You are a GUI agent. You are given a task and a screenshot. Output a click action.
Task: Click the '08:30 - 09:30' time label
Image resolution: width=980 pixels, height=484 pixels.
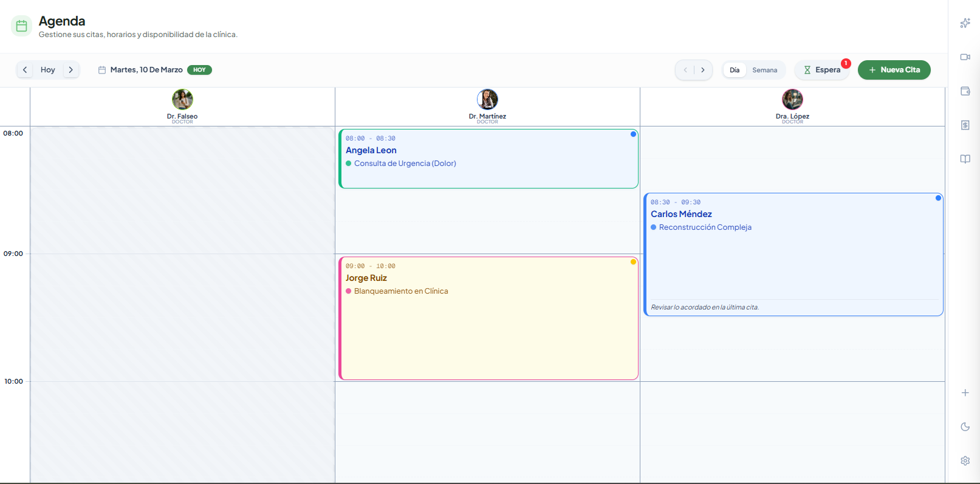pyautogui.click(x=676, y=202)
